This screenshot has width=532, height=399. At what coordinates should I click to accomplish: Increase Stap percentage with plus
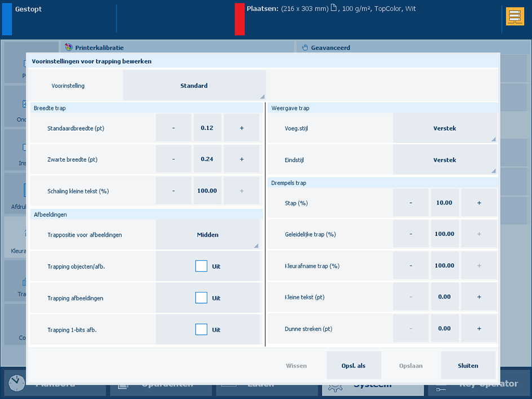click(x=479, y=203)
